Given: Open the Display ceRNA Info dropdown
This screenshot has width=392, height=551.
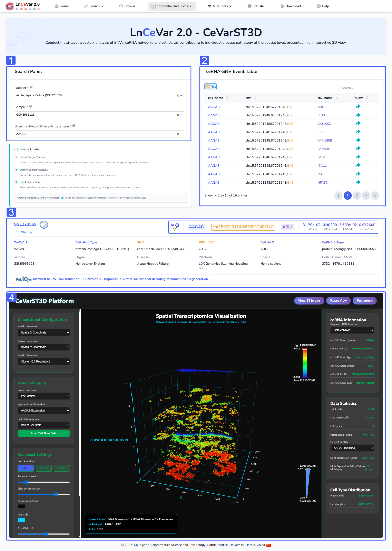Looking at the screenshot, I should click(352, 330).
